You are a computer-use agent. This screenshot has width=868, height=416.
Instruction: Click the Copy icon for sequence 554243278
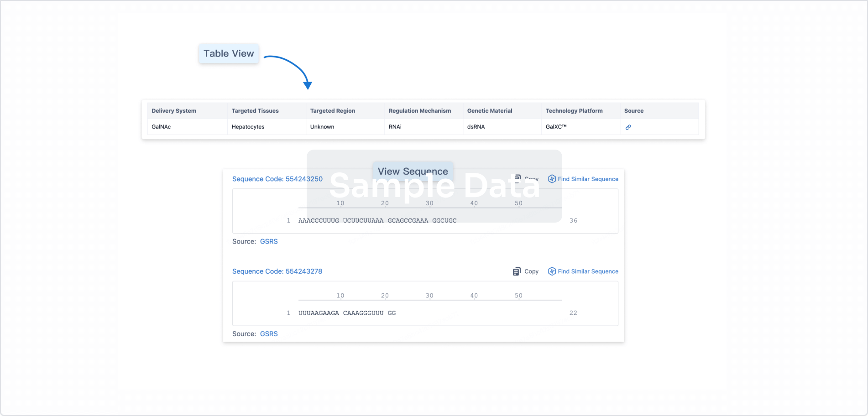click(x=518, y=271)
